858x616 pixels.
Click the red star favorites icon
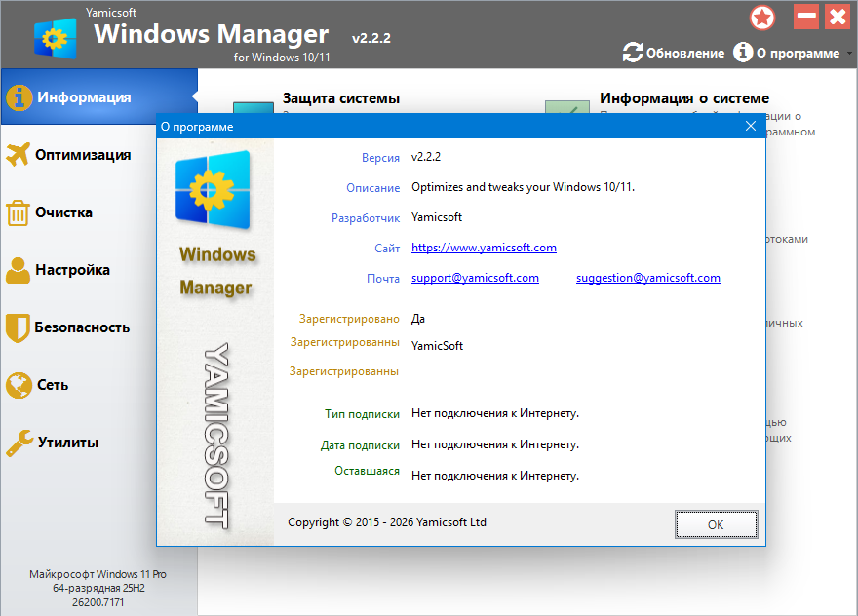(x=762, y=17)
